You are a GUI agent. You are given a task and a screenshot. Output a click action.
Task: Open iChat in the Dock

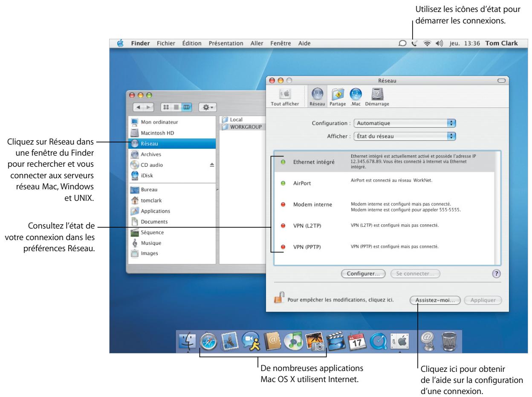[251, 341]
